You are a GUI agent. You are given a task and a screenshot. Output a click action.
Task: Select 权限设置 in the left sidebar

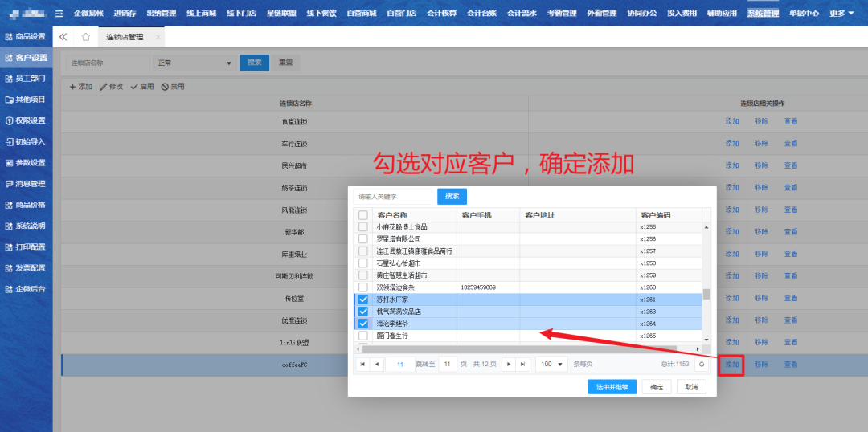26,120
